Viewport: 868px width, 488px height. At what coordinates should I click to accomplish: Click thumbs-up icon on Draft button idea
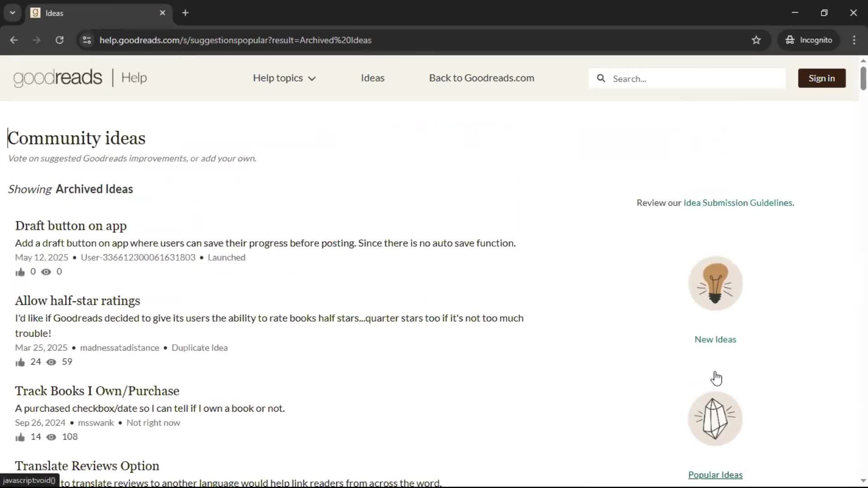(20, 272)
